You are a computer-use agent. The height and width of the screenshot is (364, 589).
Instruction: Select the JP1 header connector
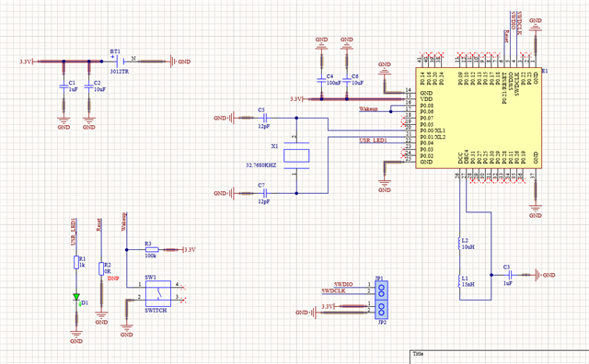[381, 290]
